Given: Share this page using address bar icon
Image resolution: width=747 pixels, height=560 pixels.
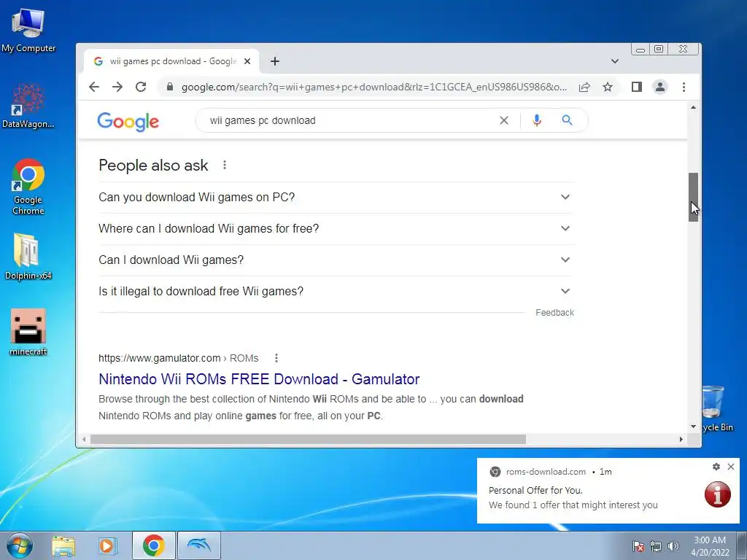Looking at the screenshot, I should click(x=584, y=87).
